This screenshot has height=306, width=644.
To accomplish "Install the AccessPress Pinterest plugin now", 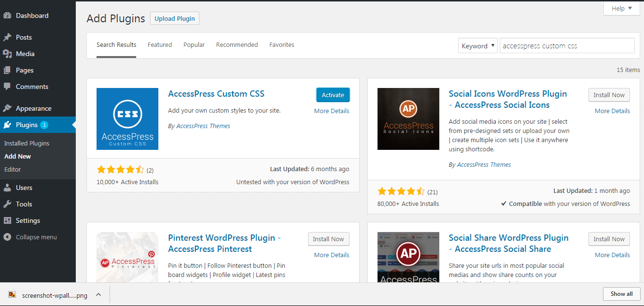I will click(328, 239).
